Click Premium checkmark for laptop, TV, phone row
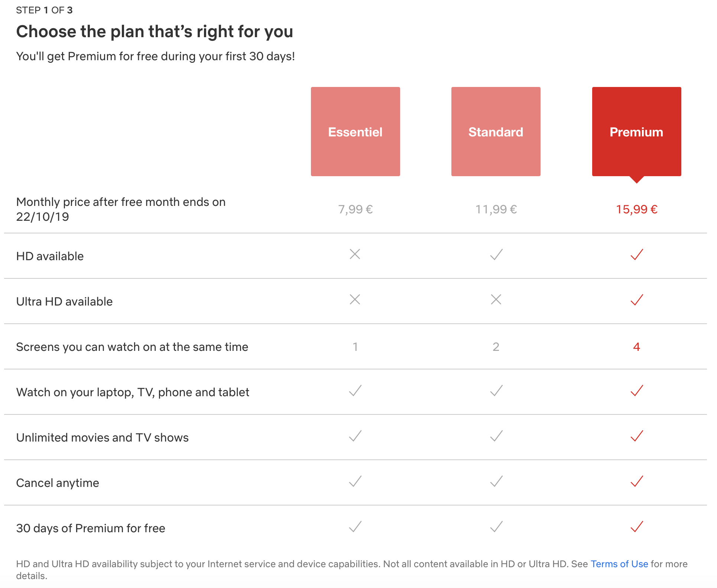This screenshot has width=717, height=588. click(637, 390)
